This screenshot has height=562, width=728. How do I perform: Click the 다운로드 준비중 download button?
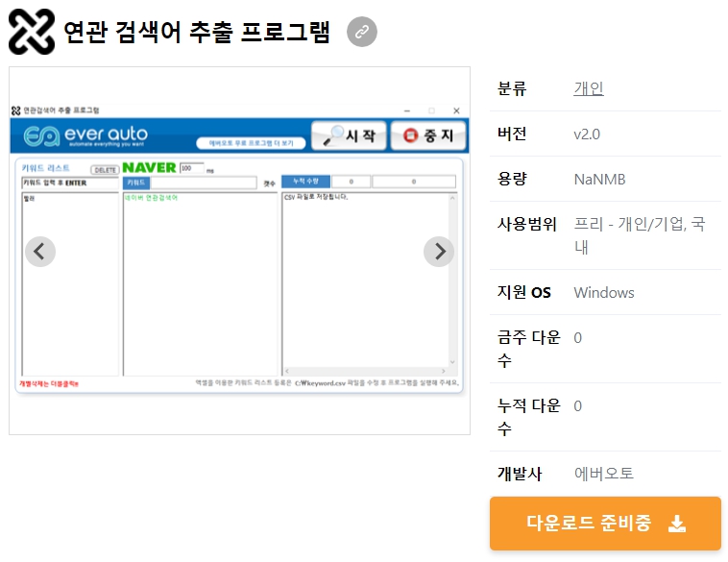[605, 524]
